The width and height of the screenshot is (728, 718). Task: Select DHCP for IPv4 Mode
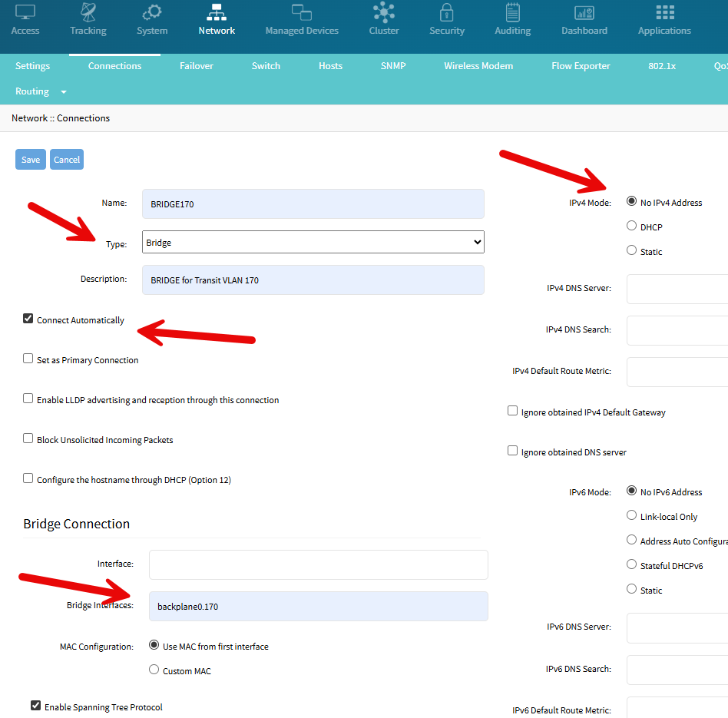(631, 226)
